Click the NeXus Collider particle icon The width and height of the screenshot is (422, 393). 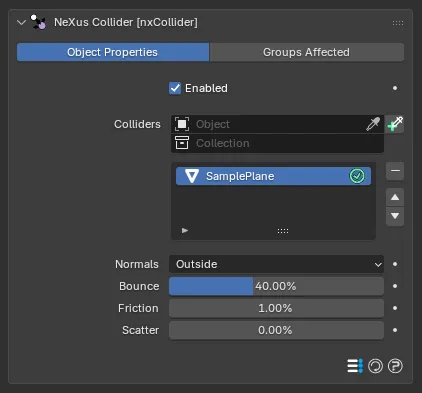pyautogui.click(x=38, y=22)
